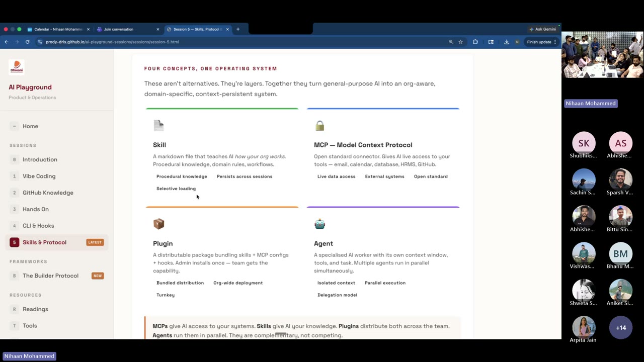
Task: Open the zoom magnifier icon in the address bar
Action: [451, 42]
